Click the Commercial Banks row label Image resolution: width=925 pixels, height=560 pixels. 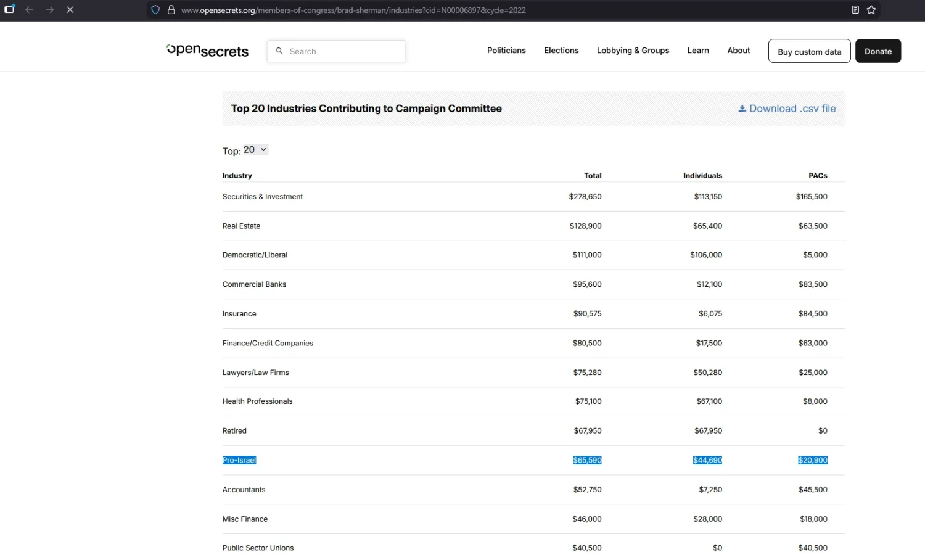[x=254, y=284]
